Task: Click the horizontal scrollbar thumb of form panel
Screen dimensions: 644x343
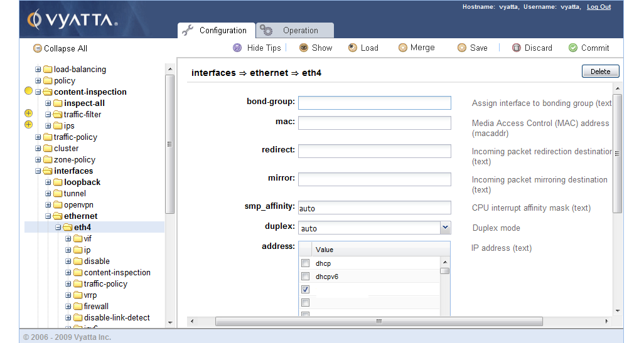Action: 378,321
